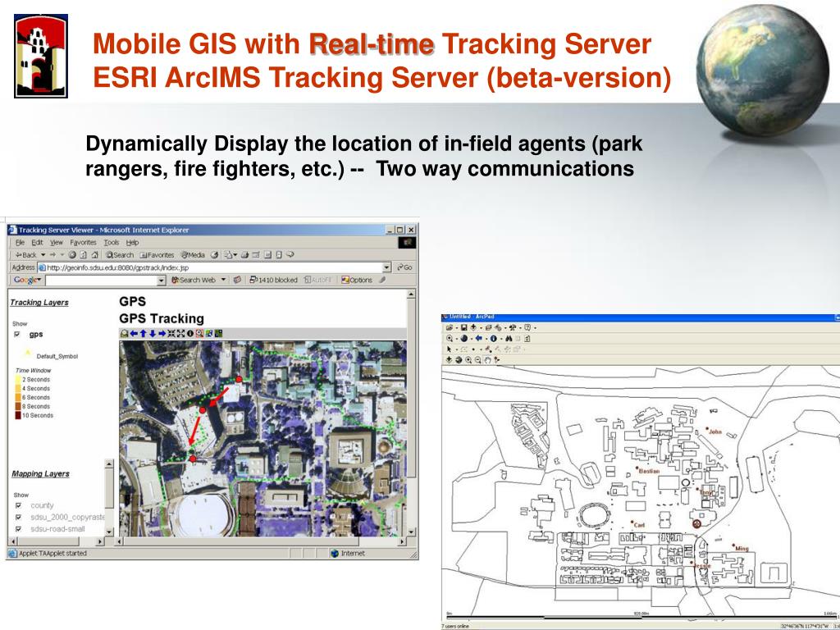840x630 pixels.
Task: Click the pan left arrow in GPS map toolbar
Action: coord(134,334)
